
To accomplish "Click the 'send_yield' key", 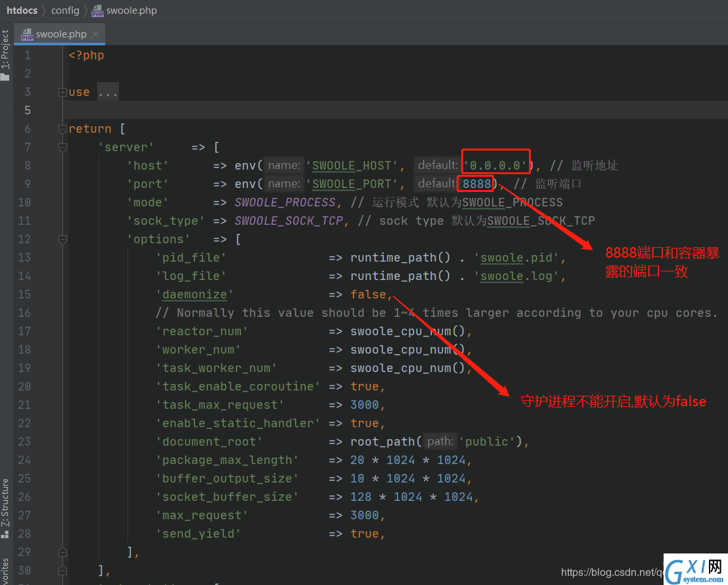I will 198,534.
